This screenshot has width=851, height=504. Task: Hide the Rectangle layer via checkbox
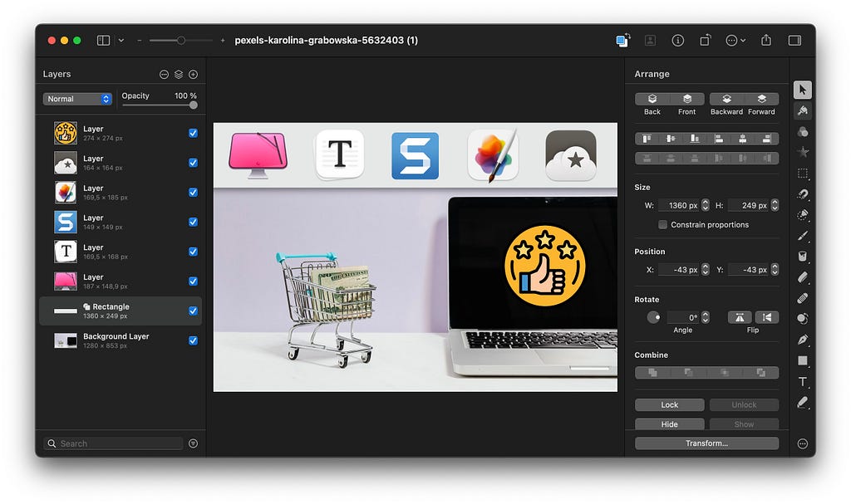click(193, 311)
